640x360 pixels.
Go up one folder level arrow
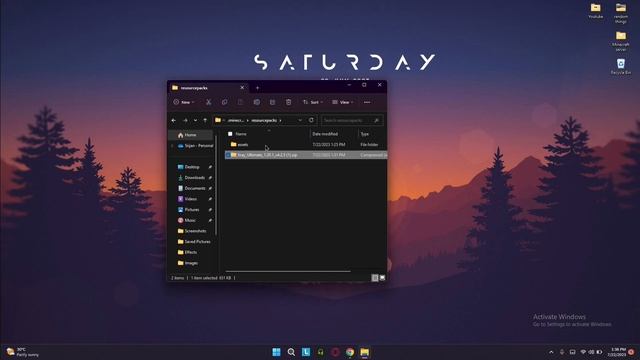pos(205,120)
